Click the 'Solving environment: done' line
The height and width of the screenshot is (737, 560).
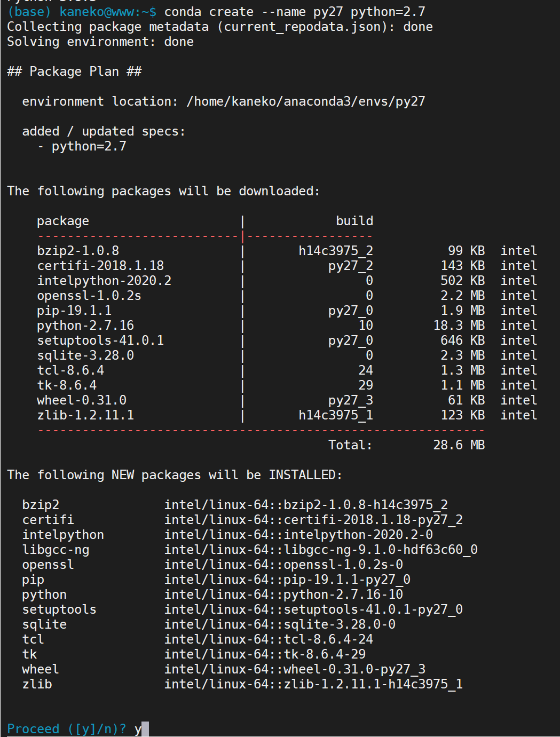(100, 41)
